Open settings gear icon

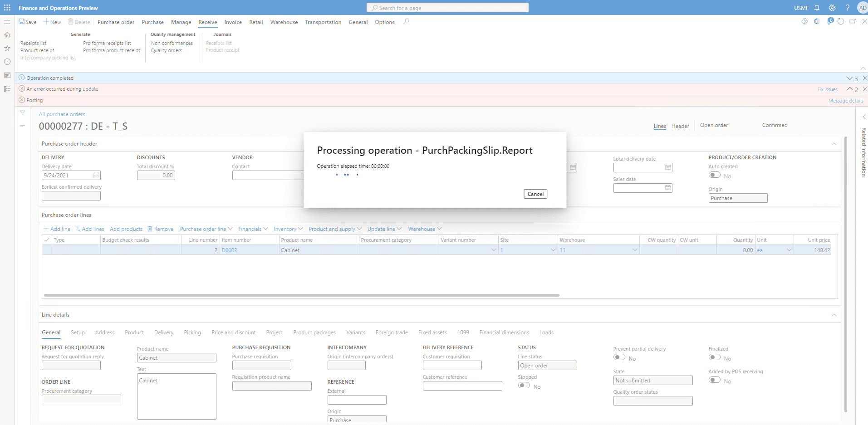pos(832,8)
